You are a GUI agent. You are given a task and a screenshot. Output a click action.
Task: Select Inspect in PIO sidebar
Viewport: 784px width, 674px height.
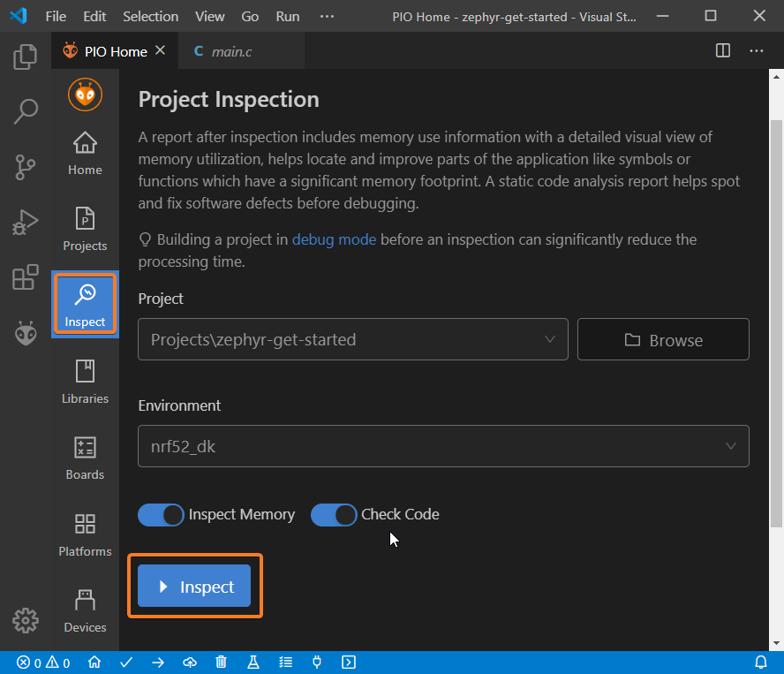(x=85, y=304)
